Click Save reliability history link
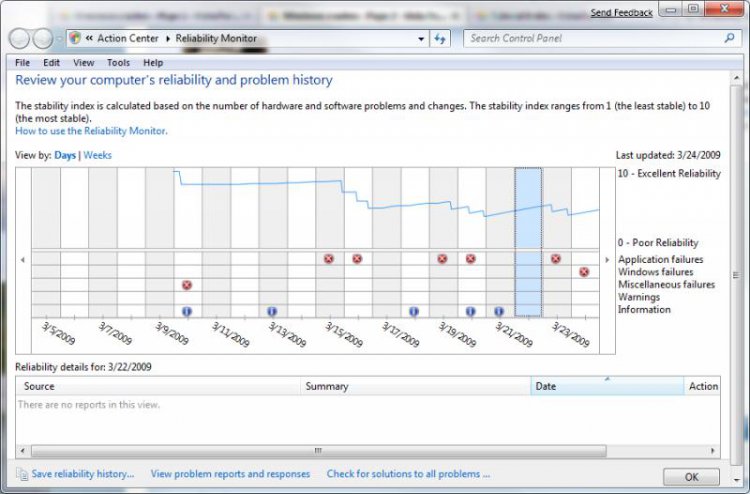Image resolution: width=750 pixels, height=494 pixels. click(x=83, y=474)
